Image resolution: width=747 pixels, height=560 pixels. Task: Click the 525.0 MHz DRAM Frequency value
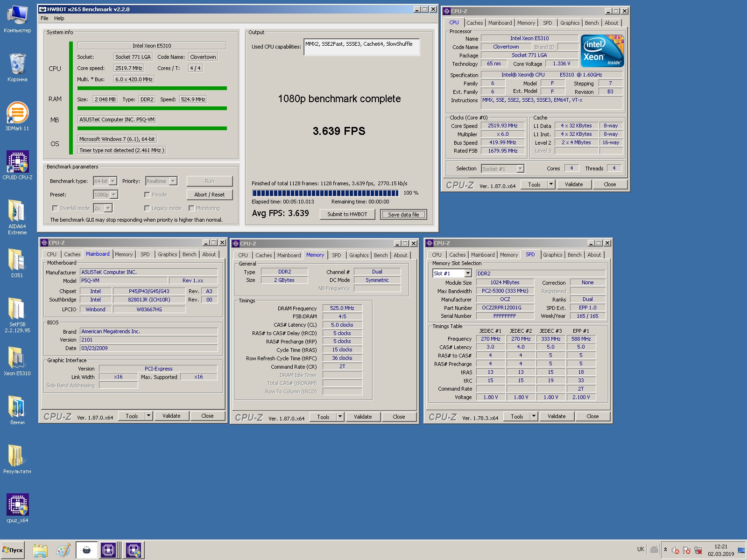(342, 308)
